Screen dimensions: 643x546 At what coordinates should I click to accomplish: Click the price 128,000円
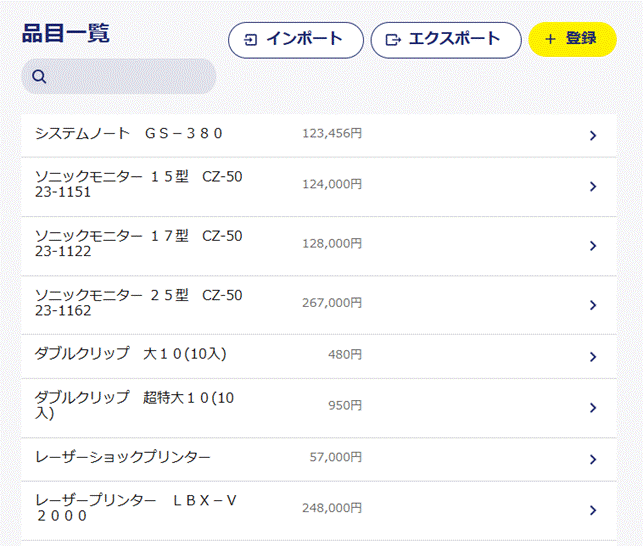pyautogui.click(x=332, y=244)
